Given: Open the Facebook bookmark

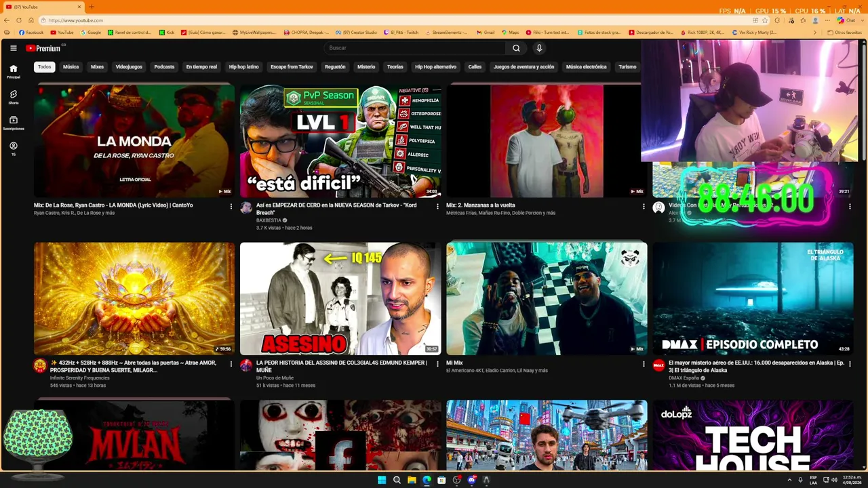Looking at the screenshot, I should coord(31,33).
